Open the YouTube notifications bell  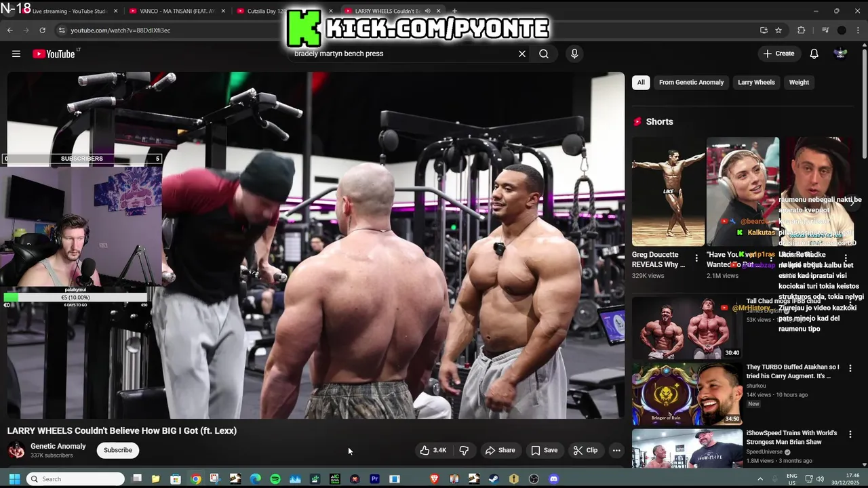814,54
